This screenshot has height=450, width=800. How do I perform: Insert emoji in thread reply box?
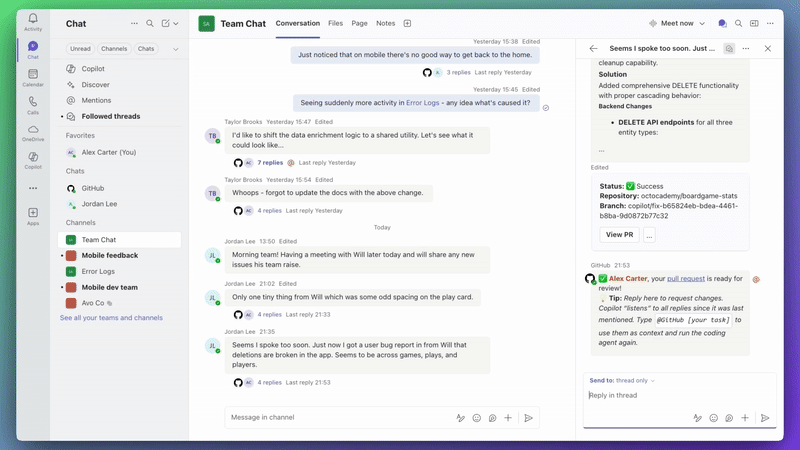tap(713, 418)
